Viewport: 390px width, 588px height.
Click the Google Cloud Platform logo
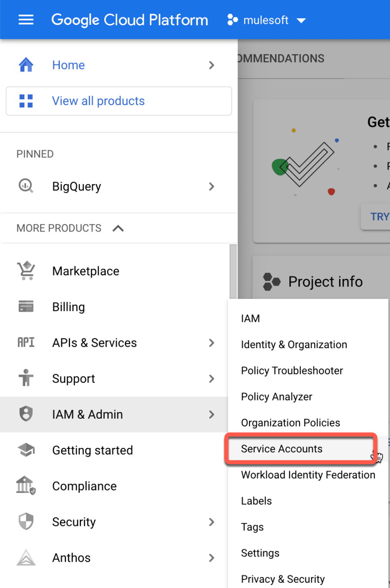[x=130, y=20]
